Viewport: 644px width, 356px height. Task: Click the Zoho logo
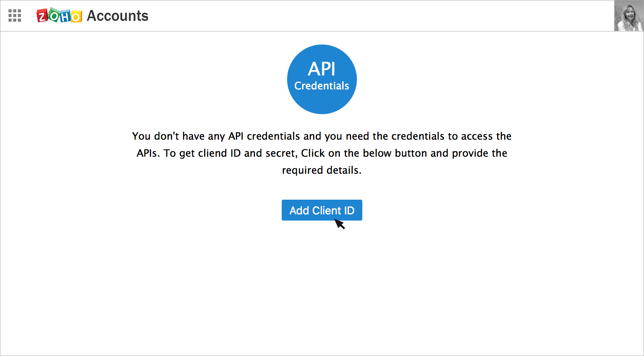tap(59, 16)
